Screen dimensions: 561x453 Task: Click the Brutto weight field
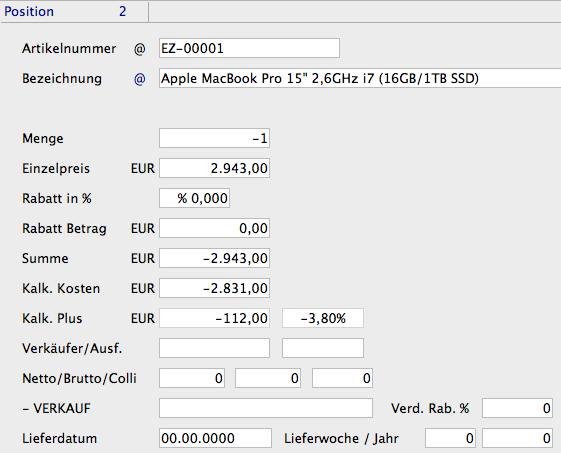click(268, 378)
